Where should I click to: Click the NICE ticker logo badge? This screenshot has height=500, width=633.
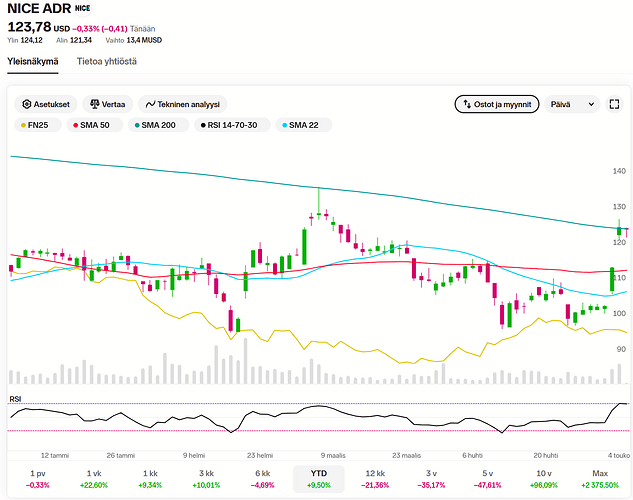click(x=83, y=8)
